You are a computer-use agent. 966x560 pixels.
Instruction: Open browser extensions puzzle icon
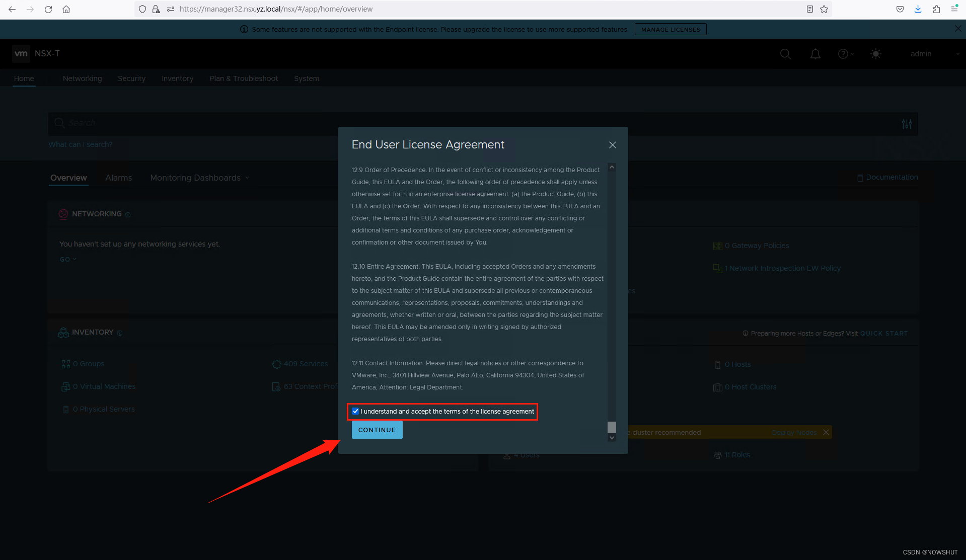(x=936, y=9)
